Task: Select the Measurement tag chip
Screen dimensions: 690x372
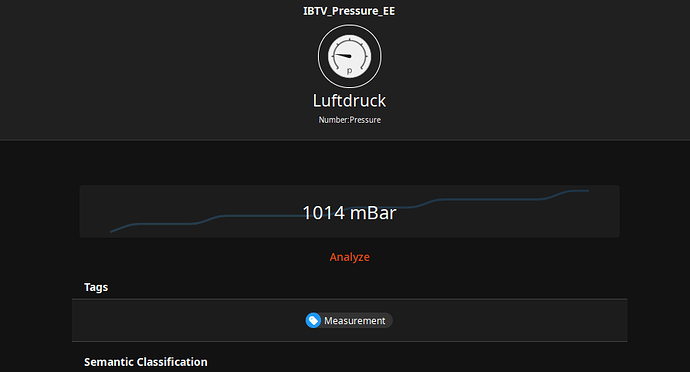Action: [x=349, y=320]
